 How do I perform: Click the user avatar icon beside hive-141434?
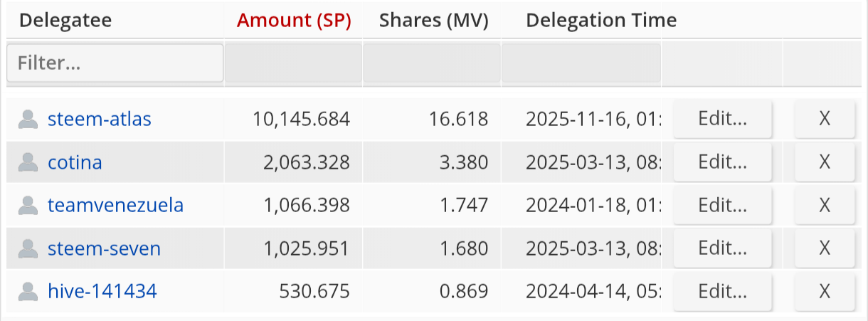(28, 292)
